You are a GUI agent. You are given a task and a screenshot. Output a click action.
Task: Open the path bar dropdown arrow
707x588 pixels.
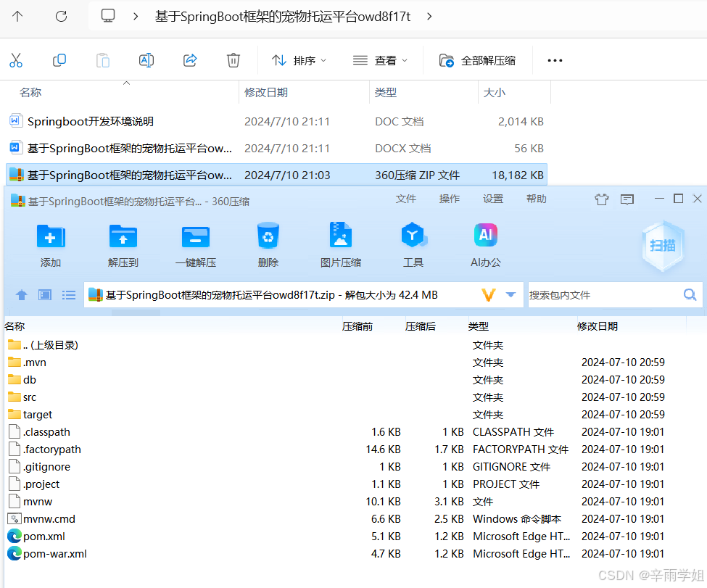tap(510, 295)
